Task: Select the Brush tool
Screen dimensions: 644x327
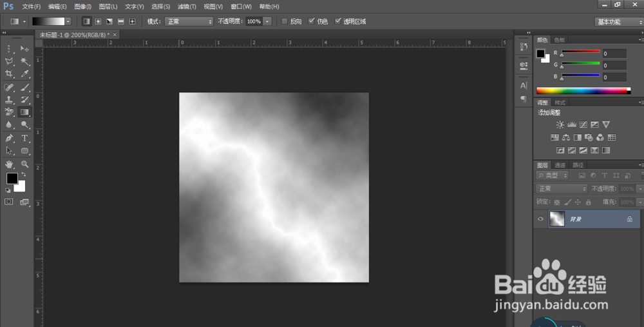Action: (x=24, y=88)
